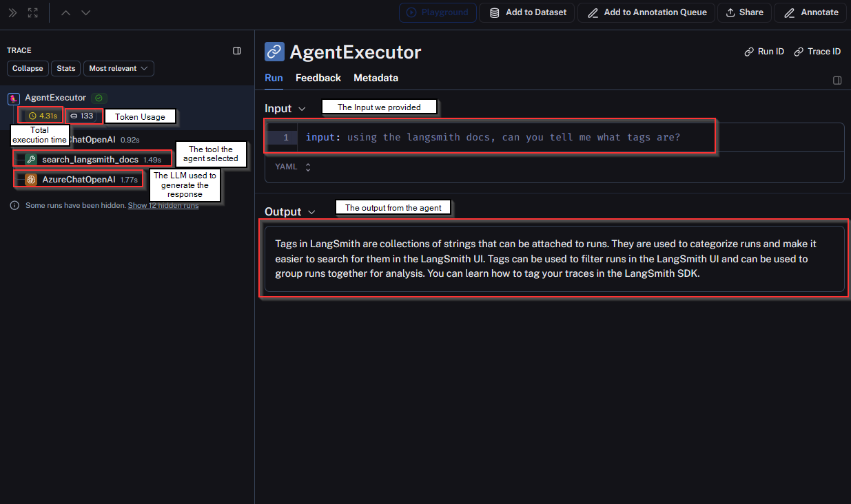Toggle the right side panel icon

837,81
